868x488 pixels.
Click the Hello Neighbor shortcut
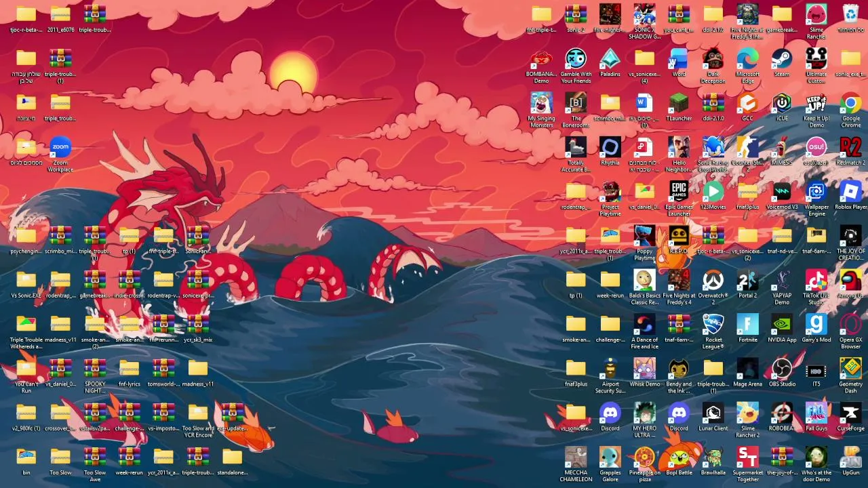[x=679, y=148]
